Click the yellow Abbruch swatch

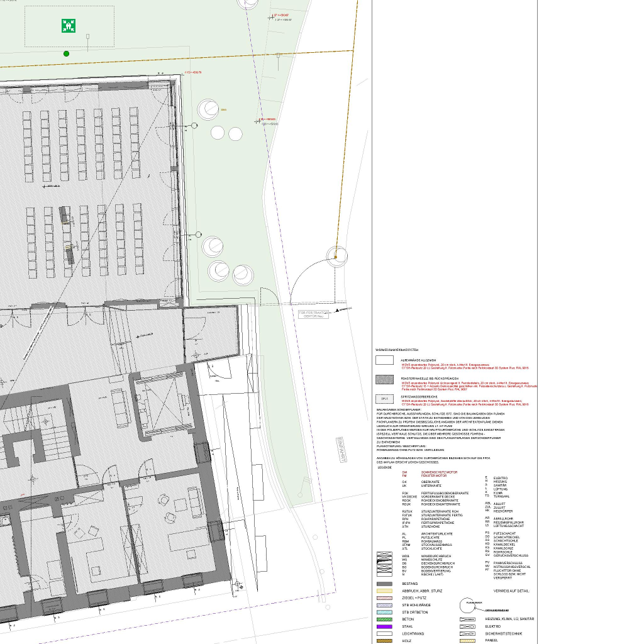(384, 591)
